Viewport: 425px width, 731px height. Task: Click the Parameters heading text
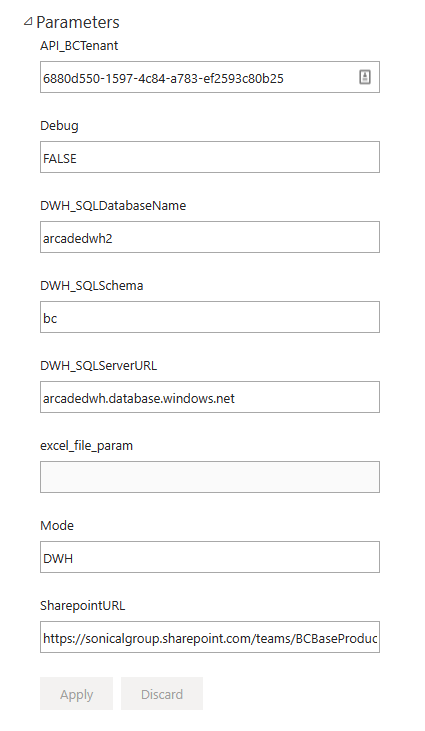tap(78, 22)
